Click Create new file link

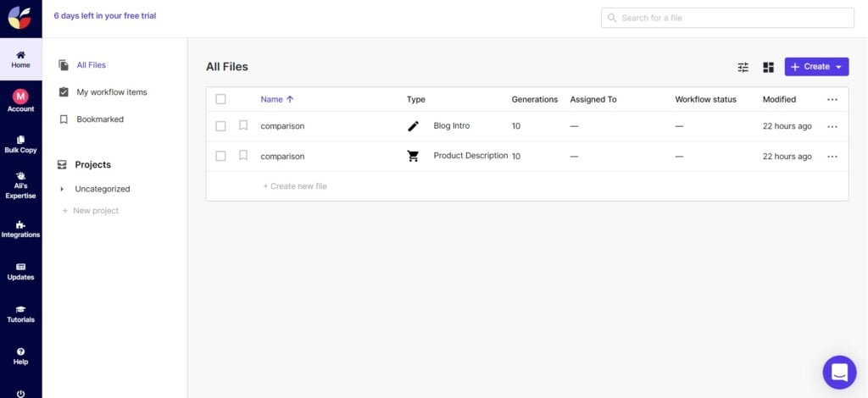pos(294,186)
